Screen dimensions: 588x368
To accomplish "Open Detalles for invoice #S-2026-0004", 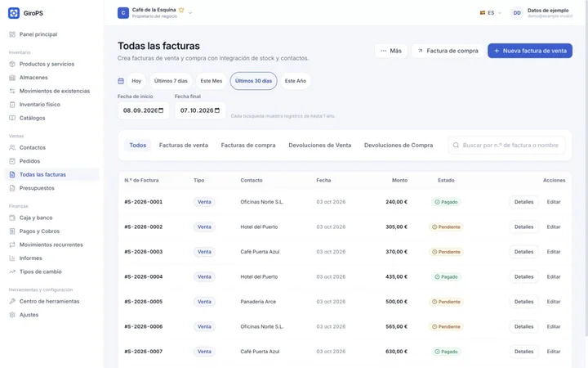I will coord(523,276).
